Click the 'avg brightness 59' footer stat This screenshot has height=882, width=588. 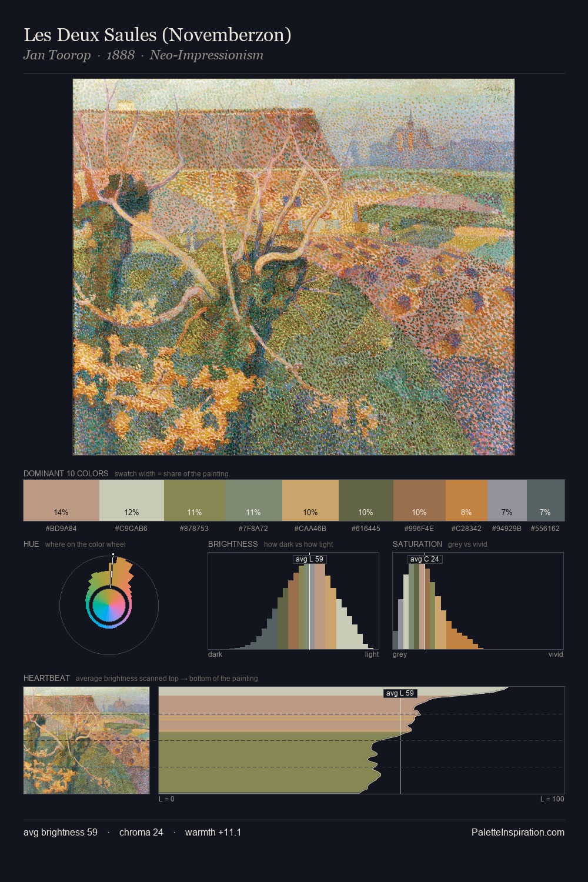(x=61, y=832)
